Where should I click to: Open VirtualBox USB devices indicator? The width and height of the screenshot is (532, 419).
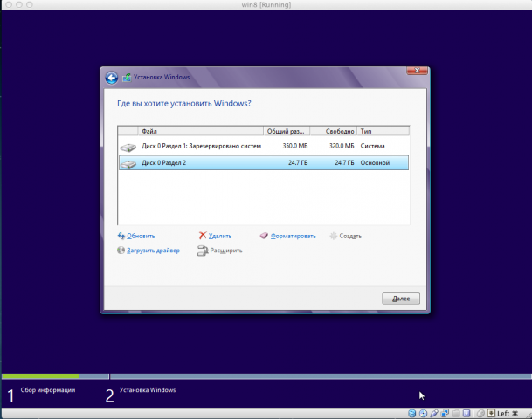point(434,413)
